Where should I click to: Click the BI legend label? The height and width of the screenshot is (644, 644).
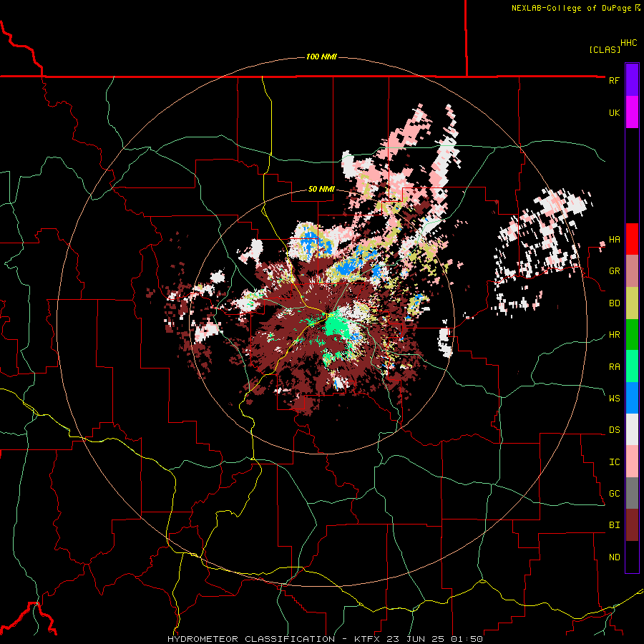pos(614,525)
